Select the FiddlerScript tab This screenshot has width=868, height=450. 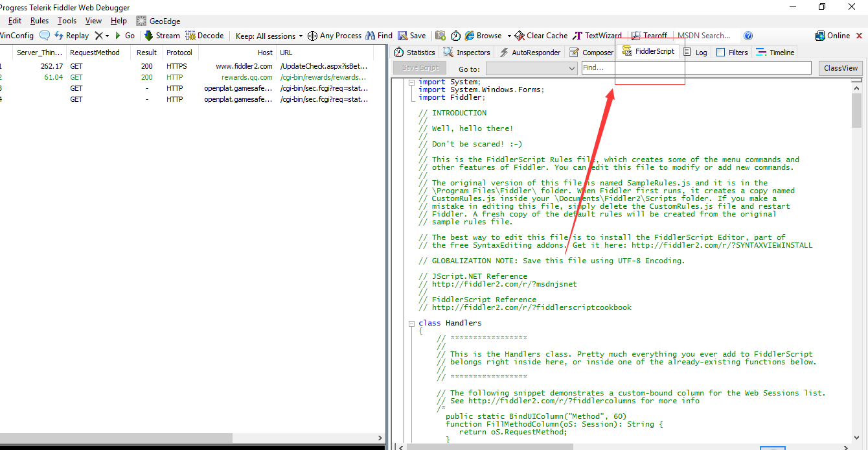[648, 51]
